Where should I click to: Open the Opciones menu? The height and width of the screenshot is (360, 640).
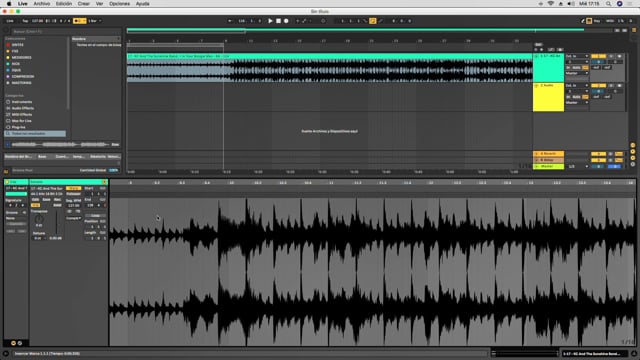point(119,4)
